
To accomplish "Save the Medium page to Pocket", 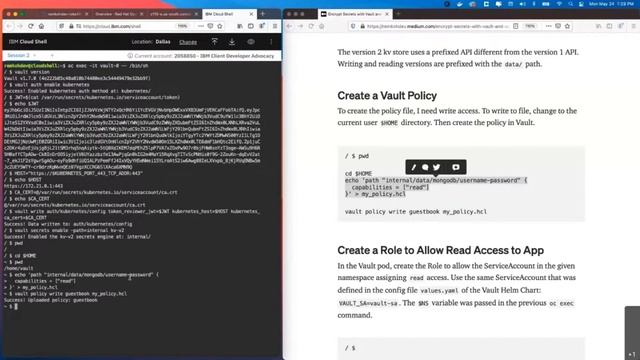I will pos(558,26).
